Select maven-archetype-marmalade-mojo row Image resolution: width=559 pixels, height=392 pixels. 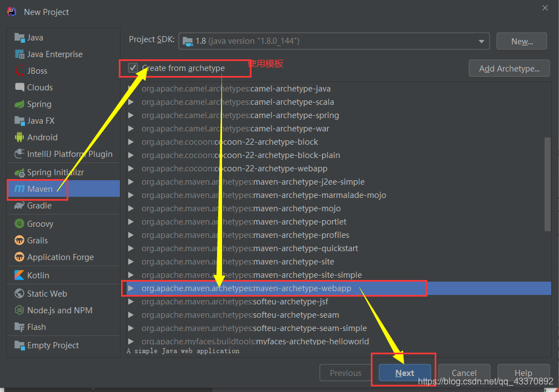point(339,195)
